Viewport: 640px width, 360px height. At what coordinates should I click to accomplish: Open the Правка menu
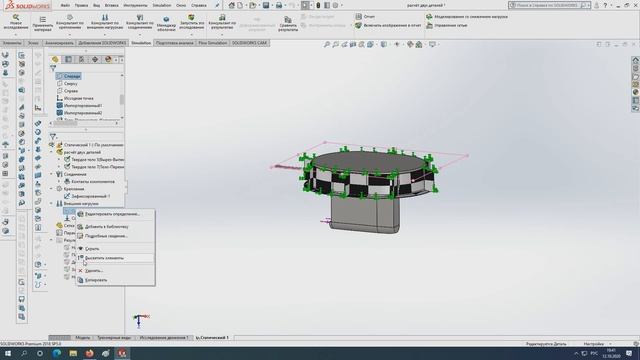coord(81,5)
